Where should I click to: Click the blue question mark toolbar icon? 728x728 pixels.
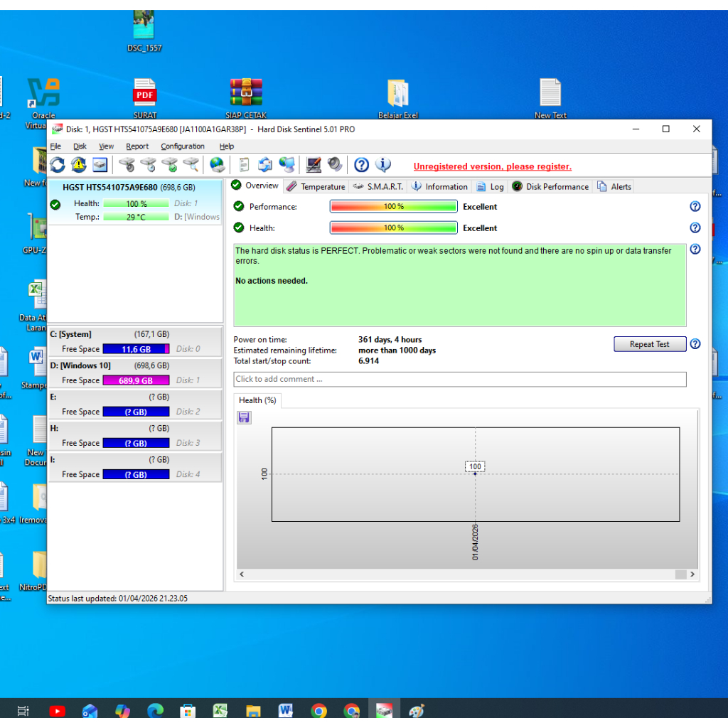(361, 165)
